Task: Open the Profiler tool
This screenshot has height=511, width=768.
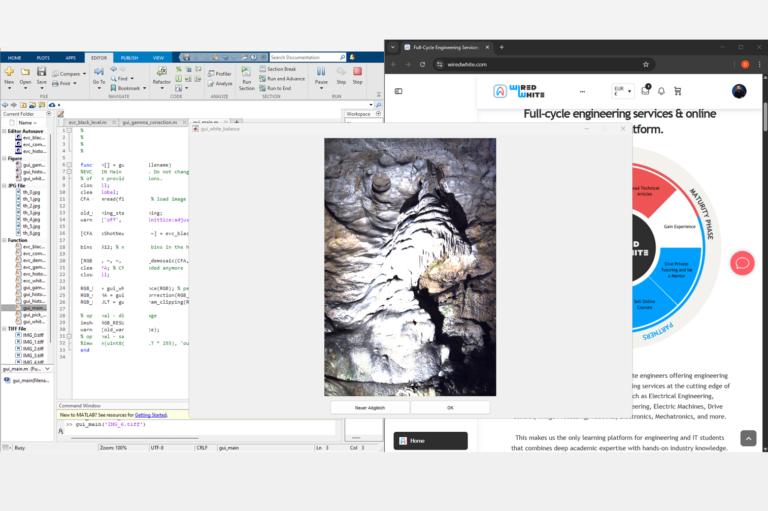Action: pos(219,73)
